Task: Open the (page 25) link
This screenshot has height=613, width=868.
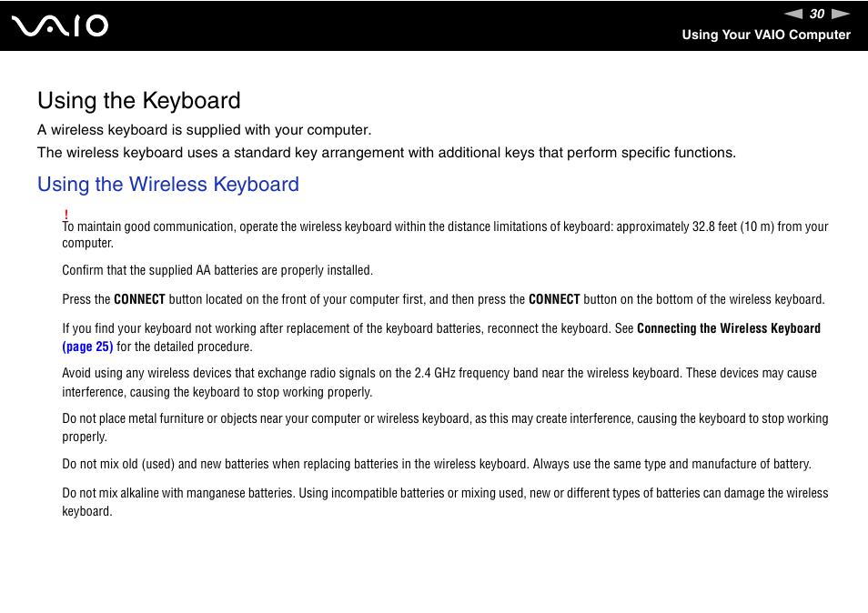Action: coord(87,347)
